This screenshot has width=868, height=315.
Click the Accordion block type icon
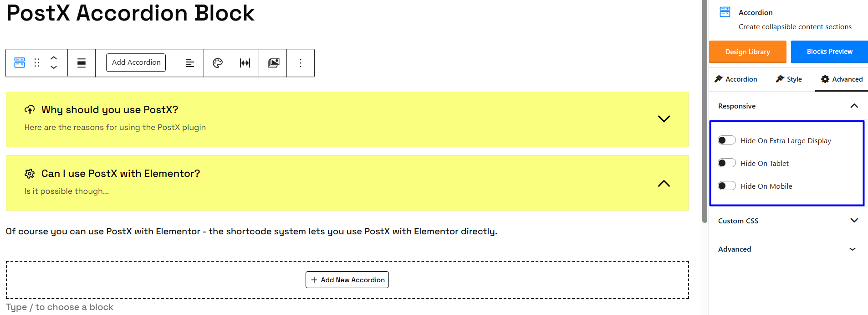click(20, 62)
